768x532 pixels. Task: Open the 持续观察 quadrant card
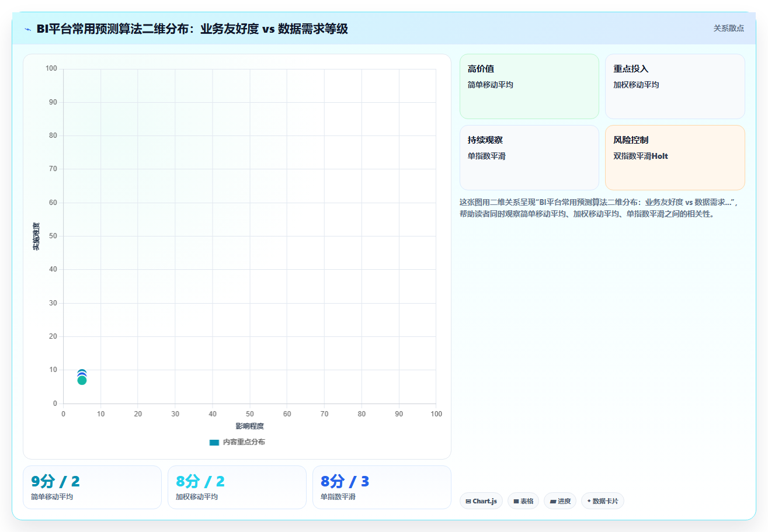(x=529, y=158)
